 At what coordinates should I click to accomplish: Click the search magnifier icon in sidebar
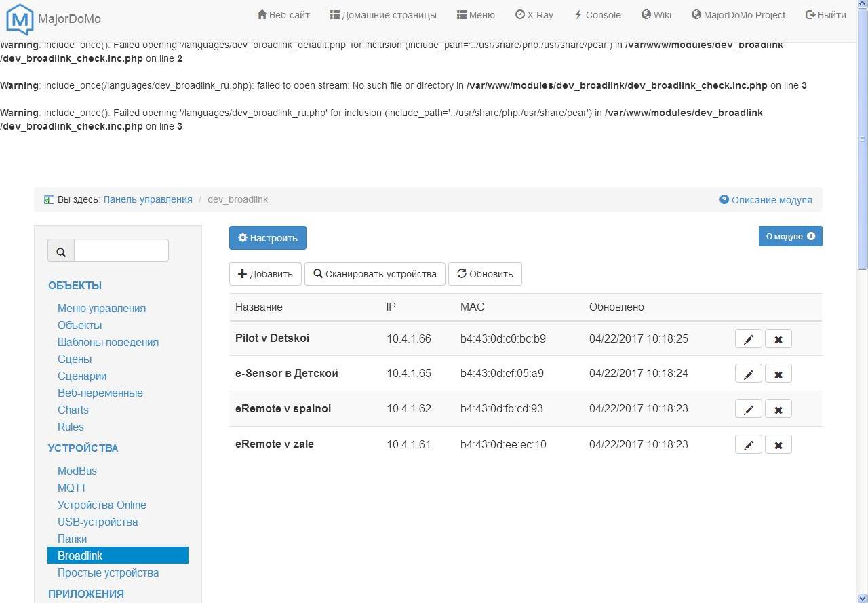tap(61, 252)
